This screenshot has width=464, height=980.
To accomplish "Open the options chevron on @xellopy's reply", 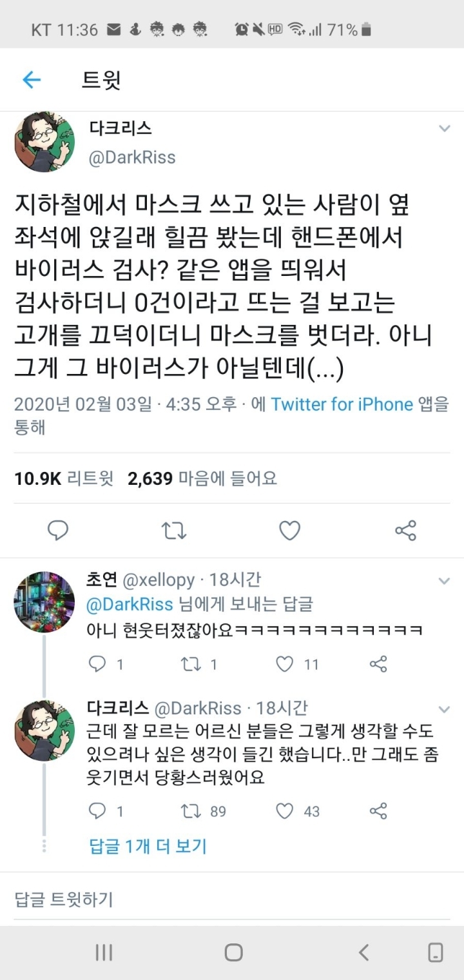I will pyautogui.click(x=445, y=580).
